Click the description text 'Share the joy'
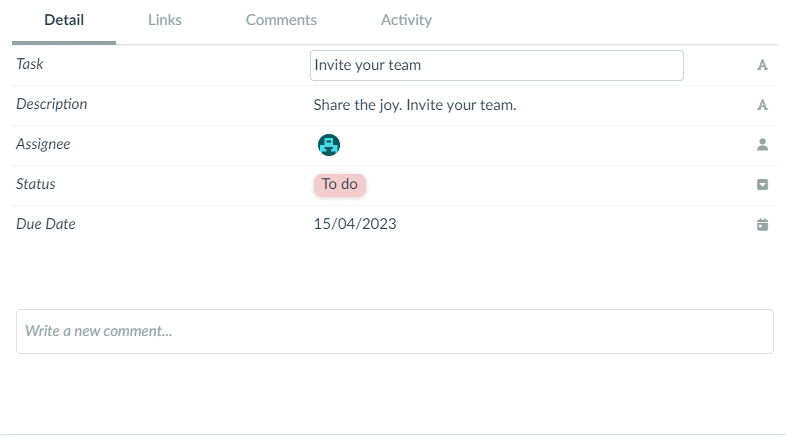 pos(414,104)
